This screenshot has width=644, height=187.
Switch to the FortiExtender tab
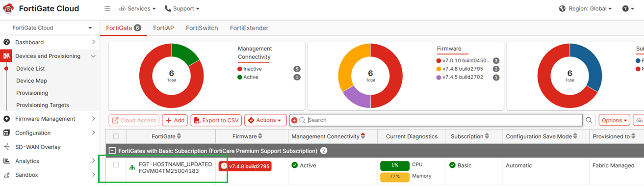(x=249, y=28)
